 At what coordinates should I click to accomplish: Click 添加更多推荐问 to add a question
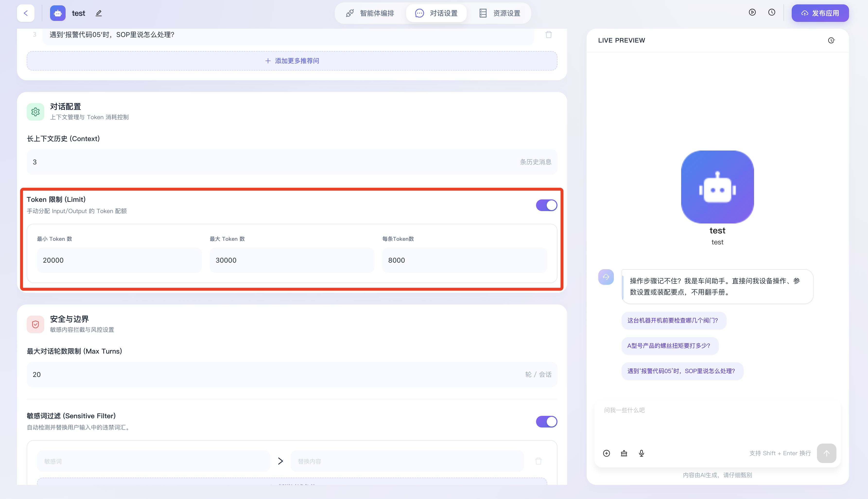292,61
